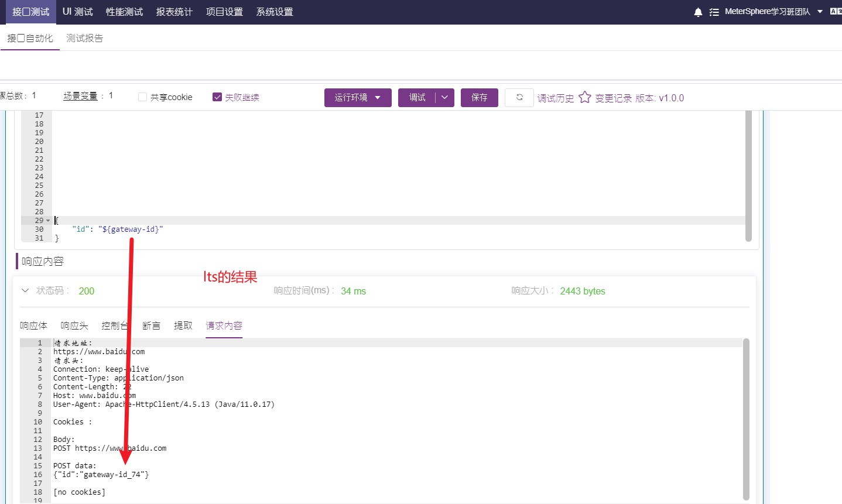
Task: Click the 控制台 console panel label
Action: tap(115, 325)
